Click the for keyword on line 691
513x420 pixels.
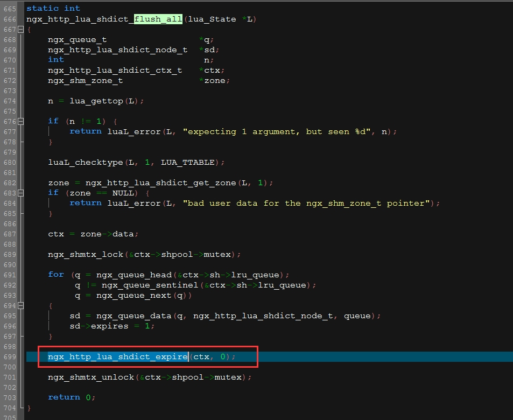tap(56, 274)
